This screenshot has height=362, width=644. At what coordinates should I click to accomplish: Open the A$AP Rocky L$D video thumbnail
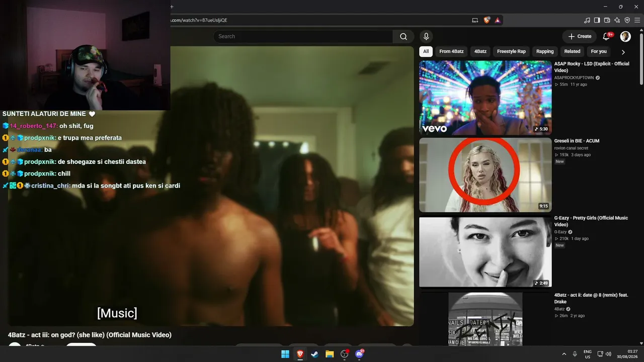[x=486, y=98]
